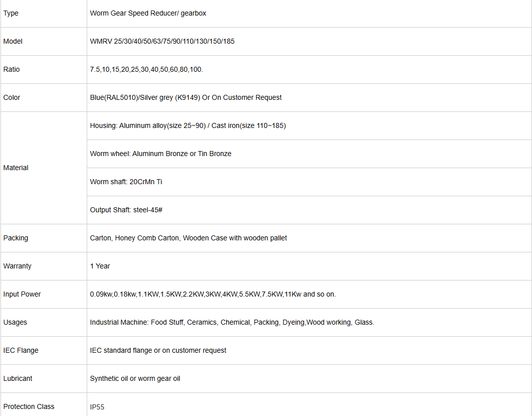Click the "Ratio" row label
The height and width of the screenshot is (416, 532).
pyautogui.click(x=12, y=69)
